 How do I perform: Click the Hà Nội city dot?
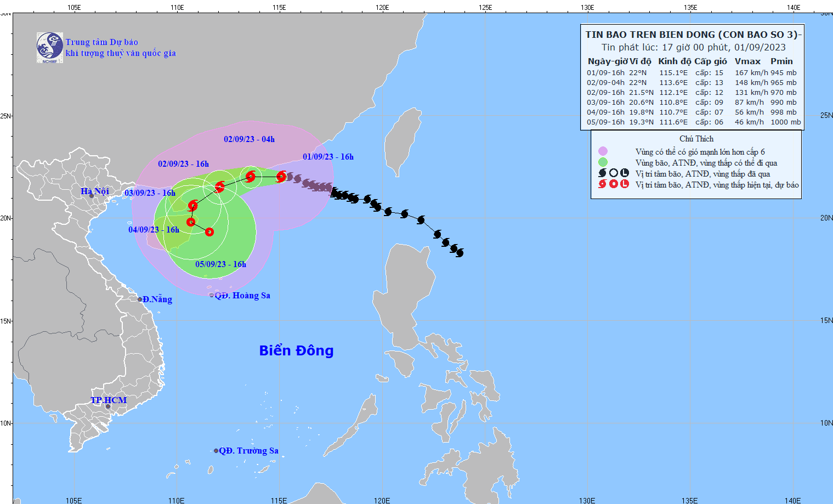[x=91, y=195]
